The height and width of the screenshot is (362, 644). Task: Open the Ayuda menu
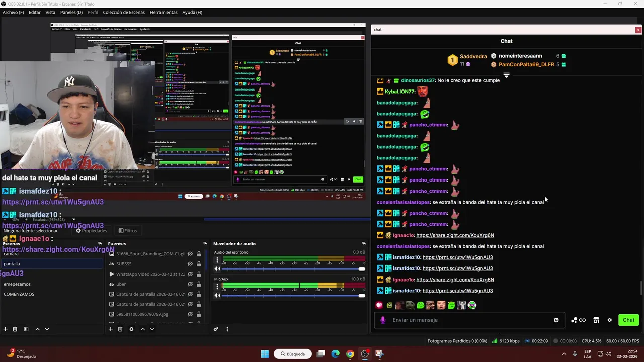pyautogui.click(x=192, y=12)
